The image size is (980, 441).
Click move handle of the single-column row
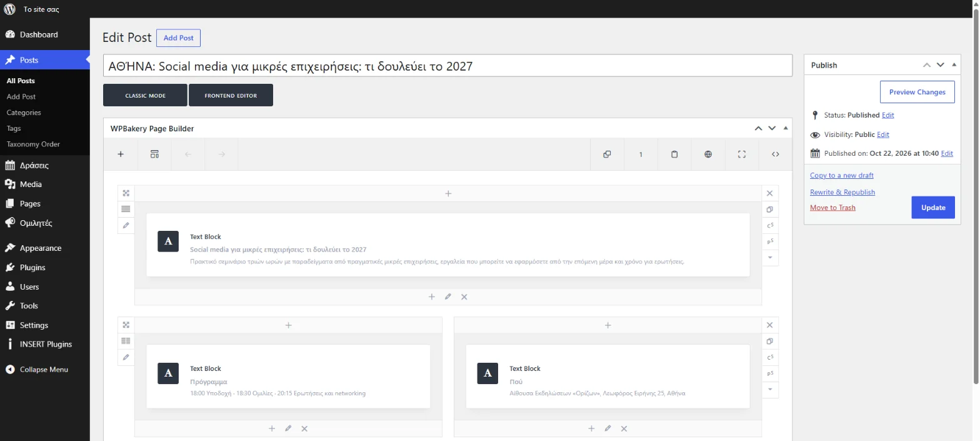click(126, 193)
